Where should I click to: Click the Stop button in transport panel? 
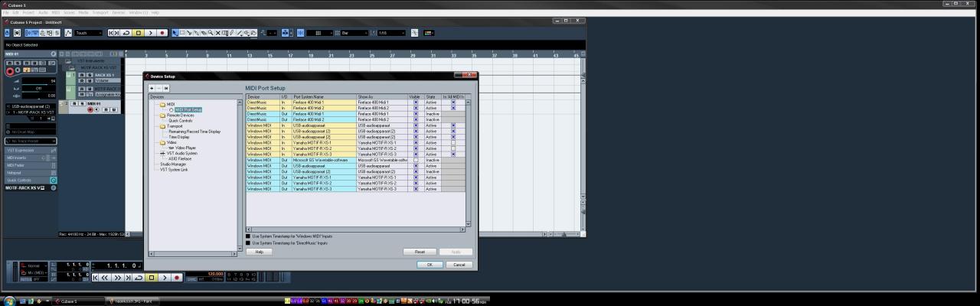[152, 277]
